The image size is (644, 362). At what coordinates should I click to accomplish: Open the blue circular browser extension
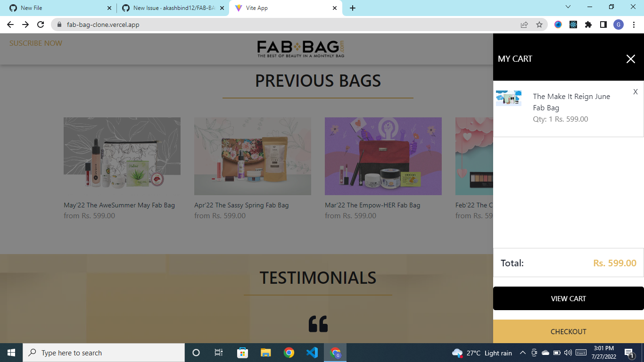coord(558,25)
